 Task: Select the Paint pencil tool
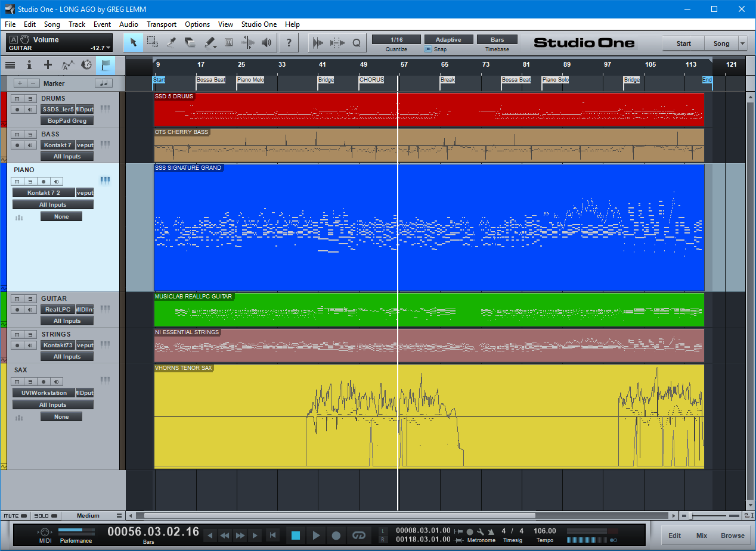[x=209, y=42]
